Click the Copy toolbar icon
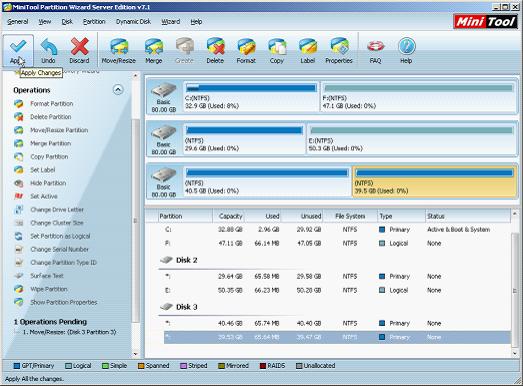The width and height of the screenshot is (523, 386). [x=277, y=51]
